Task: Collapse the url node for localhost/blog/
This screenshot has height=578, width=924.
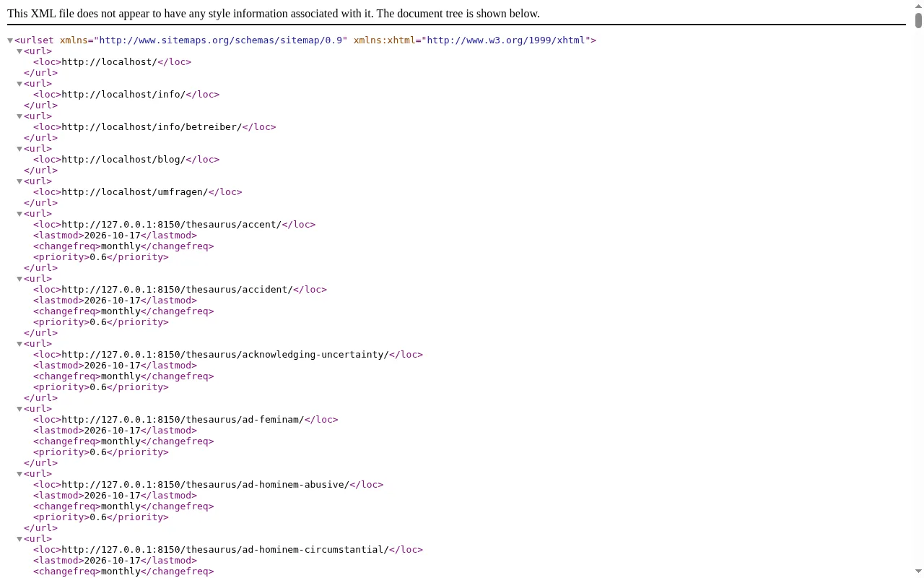Action: click(x=19, y=149)
